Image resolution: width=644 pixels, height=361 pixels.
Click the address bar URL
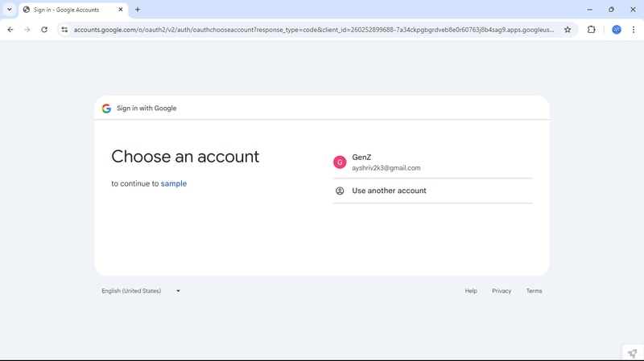314,30
